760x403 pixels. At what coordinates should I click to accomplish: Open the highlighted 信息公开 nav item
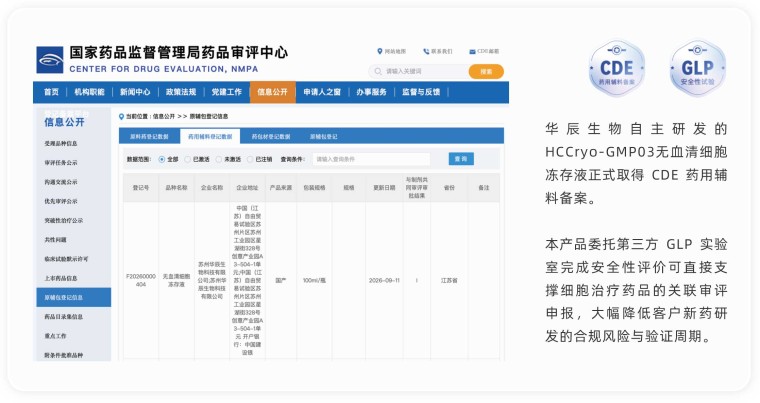[272, 92]
